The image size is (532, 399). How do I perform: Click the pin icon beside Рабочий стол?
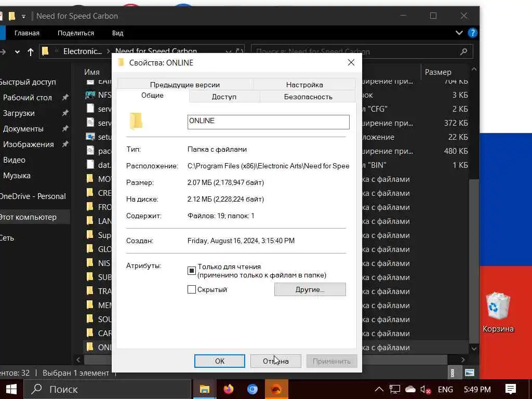pyautogui.click(x=65, y=98)
